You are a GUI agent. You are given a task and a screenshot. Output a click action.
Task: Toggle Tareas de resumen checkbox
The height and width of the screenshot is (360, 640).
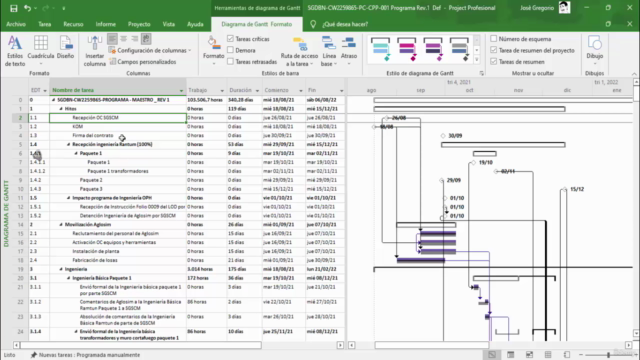pos(493,62)
